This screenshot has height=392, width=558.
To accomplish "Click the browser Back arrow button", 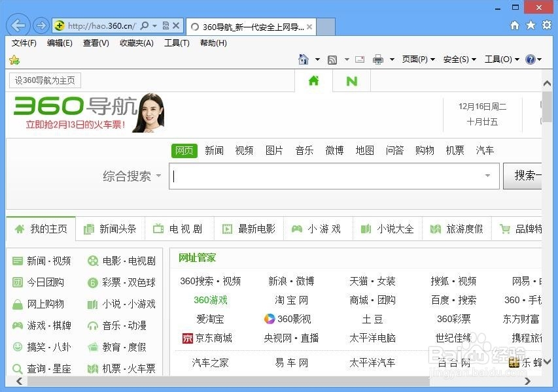I will click(x=18, y=25).
